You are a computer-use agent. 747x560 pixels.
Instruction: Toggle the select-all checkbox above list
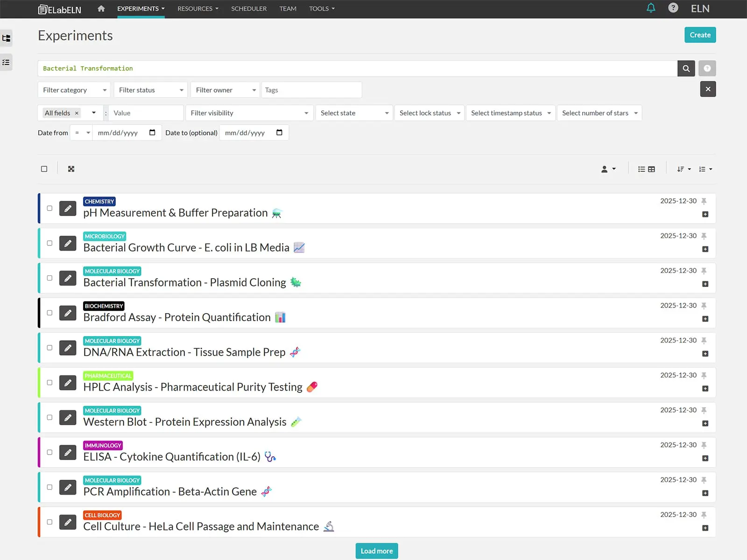click(44, 169)
